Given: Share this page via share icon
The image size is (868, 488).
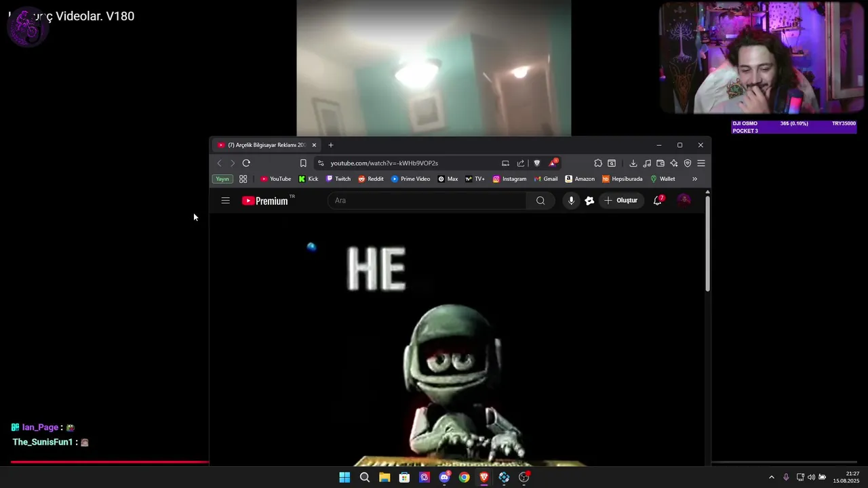Looking at the screenshot, I should point(521,163).
